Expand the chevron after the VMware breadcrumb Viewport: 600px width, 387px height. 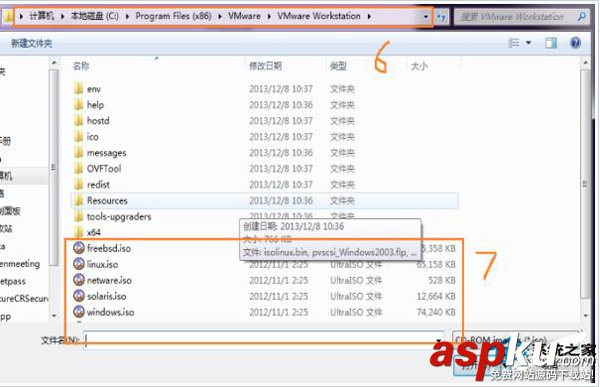[x=269, y=16]
